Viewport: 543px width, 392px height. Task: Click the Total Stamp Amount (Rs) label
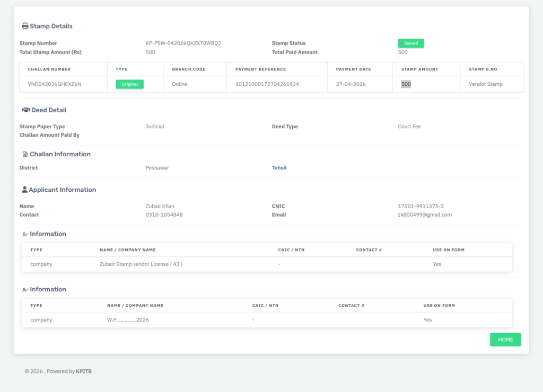[50, 52]
